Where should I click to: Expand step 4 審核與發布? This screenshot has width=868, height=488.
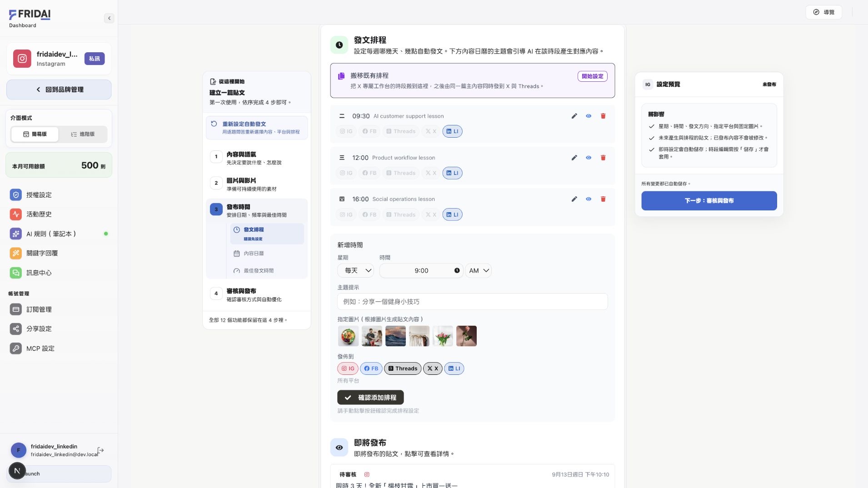(257, 295)
